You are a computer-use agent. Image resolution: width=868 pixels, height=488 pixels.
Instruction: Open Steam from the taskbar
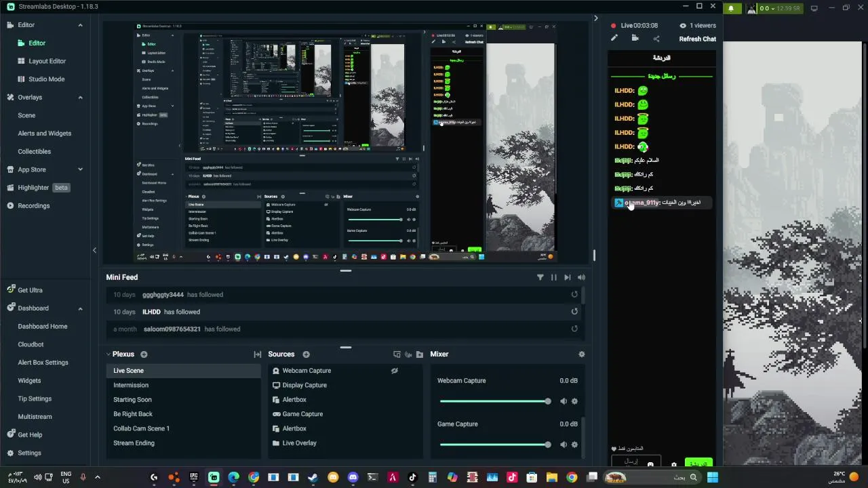point(313,477)
